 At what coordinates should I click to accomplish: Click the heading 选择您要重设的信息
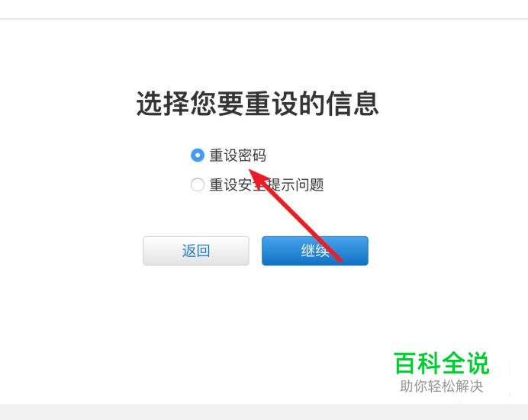[257, 104]
